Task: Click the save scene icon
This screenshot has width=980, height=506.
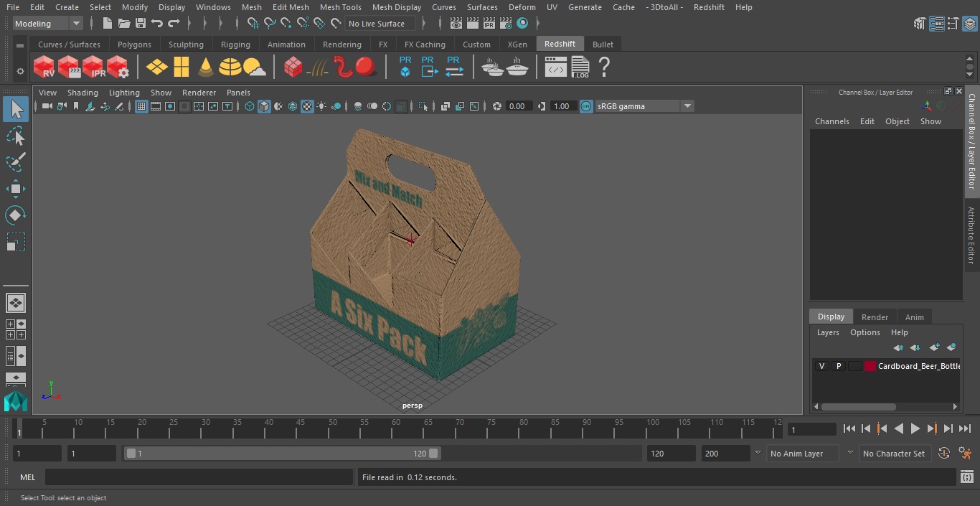Action: 141,24
